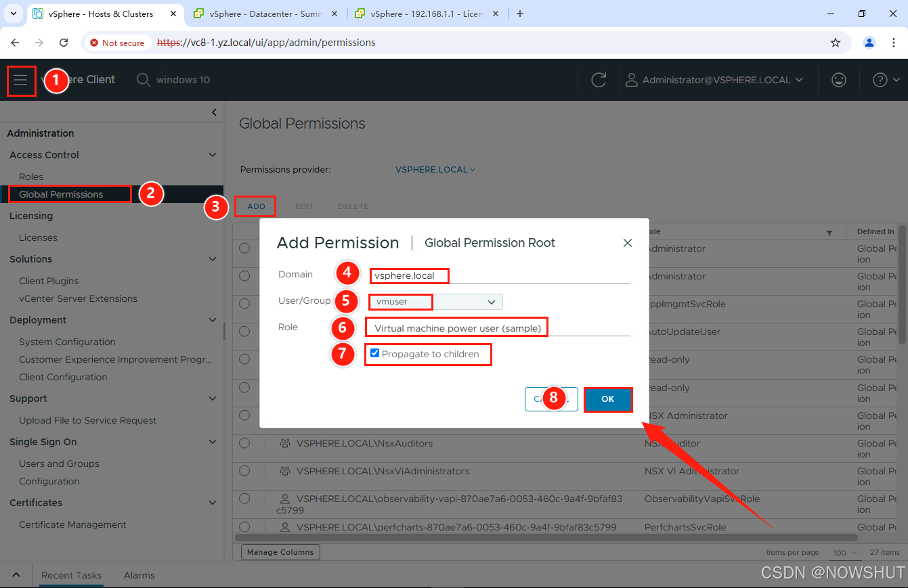This screenshot has height=588, width=908.
Task: Select the radio for observability-vapi row
Action: [x=244, y=498]
